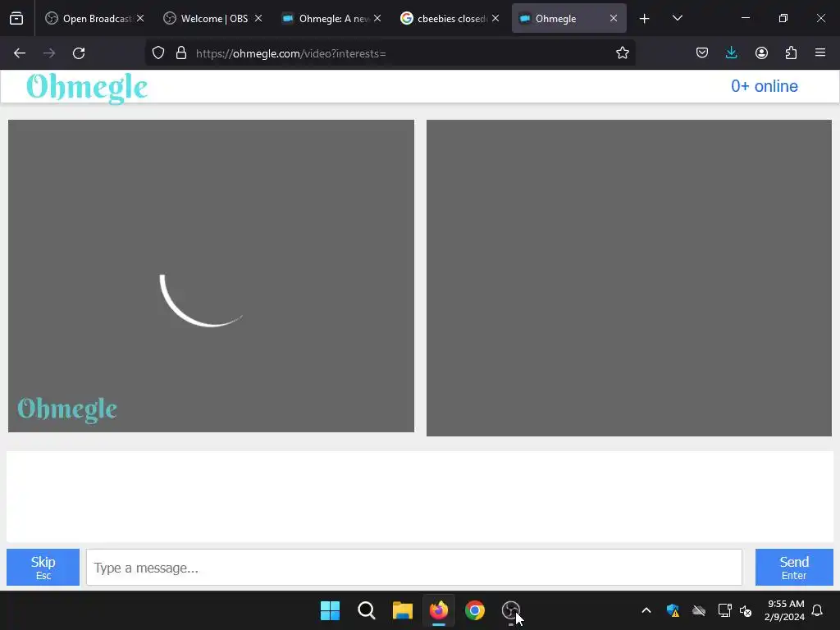
Task: Open File Explorer from taskbar
Action: pyautogui.click(x=402, y=610)
